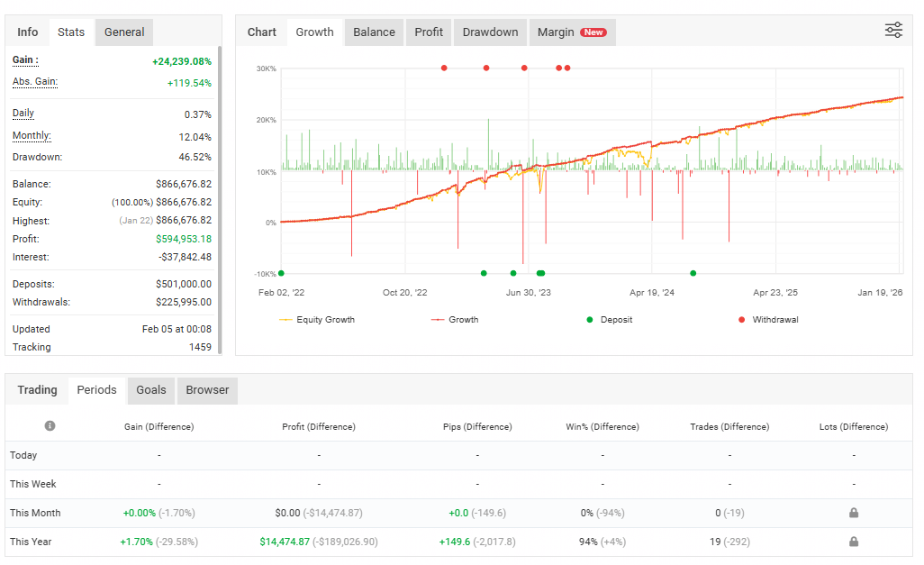Switch to the Balance chart tab

(x=374, y=32)
